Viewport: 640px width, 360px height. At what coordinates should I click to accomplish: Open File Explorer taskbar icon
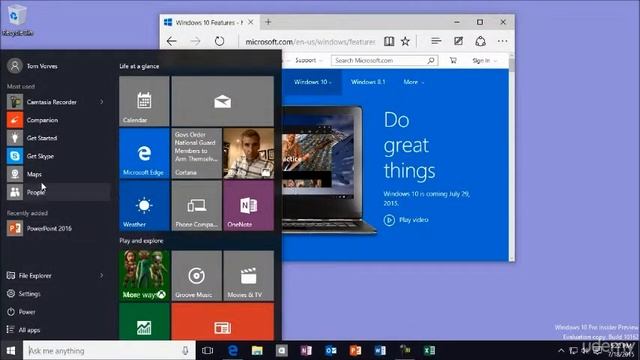tap(257, 350)
